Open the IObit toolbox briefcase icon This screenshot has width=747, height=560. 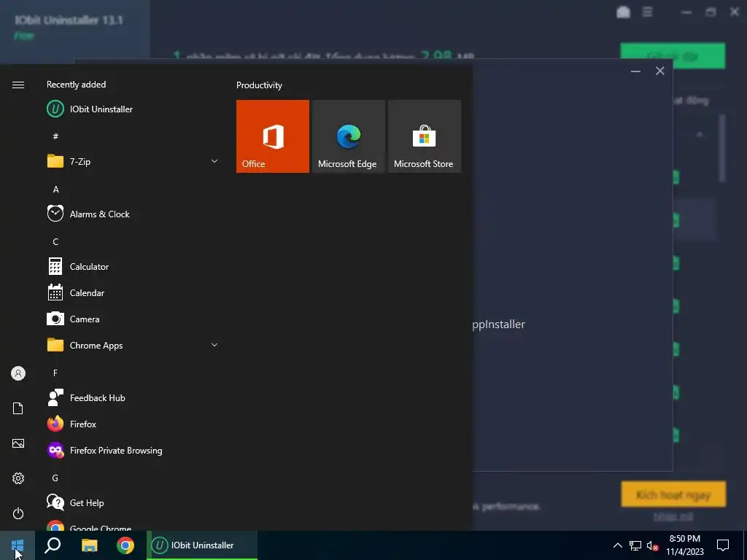point(623,12)
